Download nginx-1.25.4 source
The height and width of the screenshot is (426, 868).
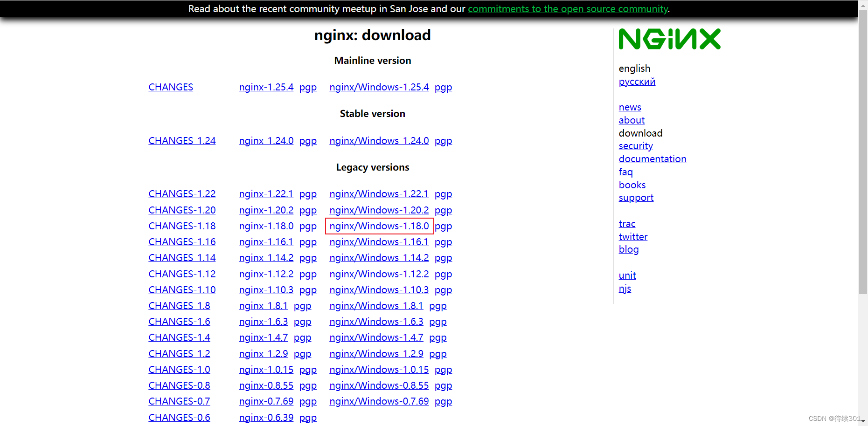[x=266, y=87]
